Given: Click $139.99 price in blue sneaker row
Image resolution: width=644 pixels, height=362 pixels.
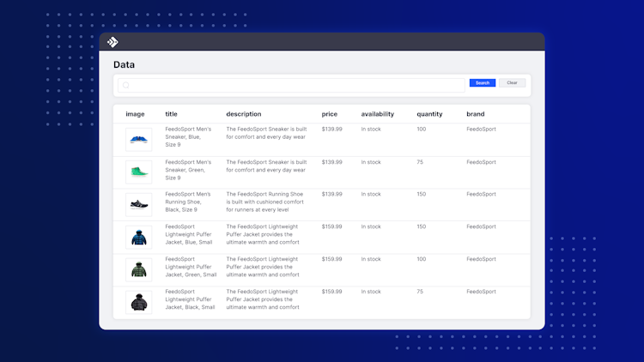Looking at the screenshot, I should click(x=331, y=130).
